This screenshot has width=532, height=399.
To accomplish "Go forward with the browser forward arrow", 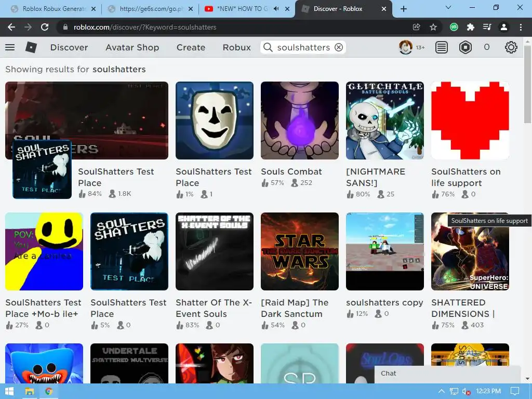I will [28, 27].
